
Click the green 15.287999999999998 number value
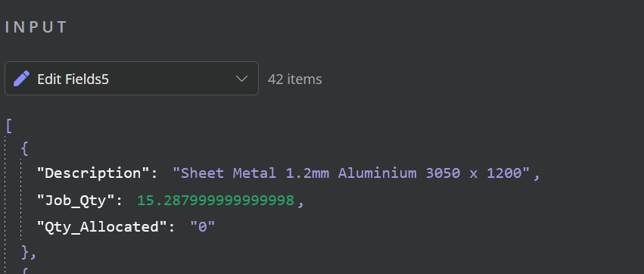(x=215, y=200)
